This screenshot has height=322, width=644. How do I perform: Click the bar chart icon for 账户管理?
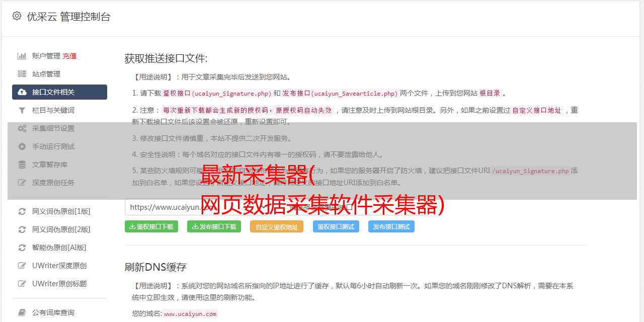coord(22,56)
